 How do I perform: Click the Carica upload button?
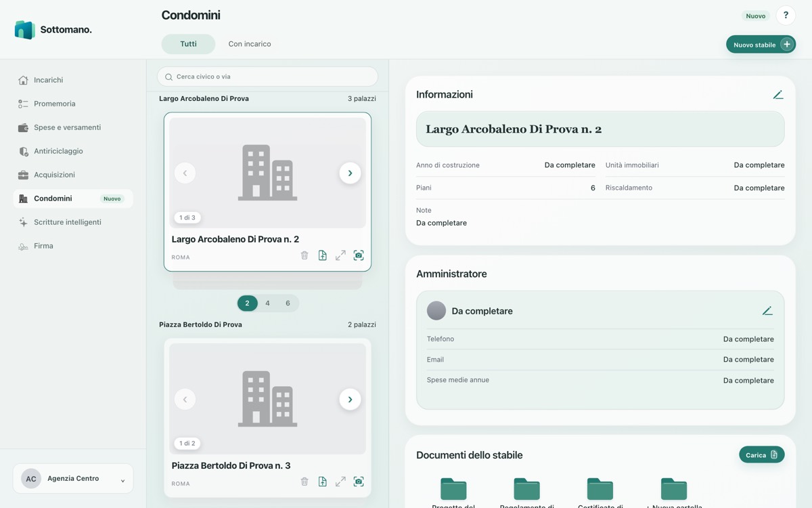(x=762, y=454)
